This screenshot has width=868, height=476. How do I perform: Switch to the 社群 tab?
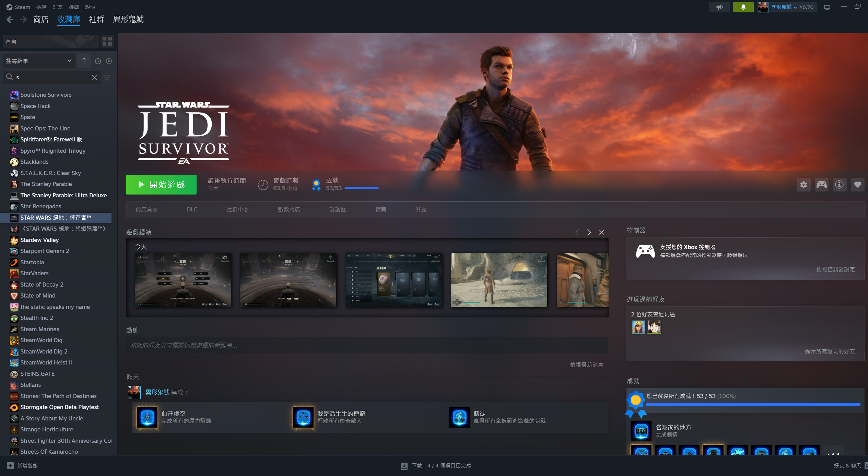tap(96, 19)
